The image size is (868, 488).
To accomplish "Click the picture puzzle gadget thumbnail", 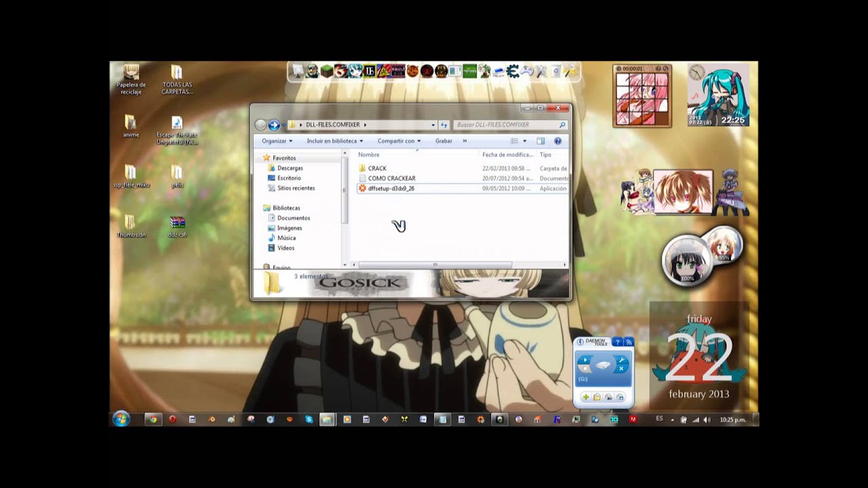I will pyautogui.click(x=642, y=99).
